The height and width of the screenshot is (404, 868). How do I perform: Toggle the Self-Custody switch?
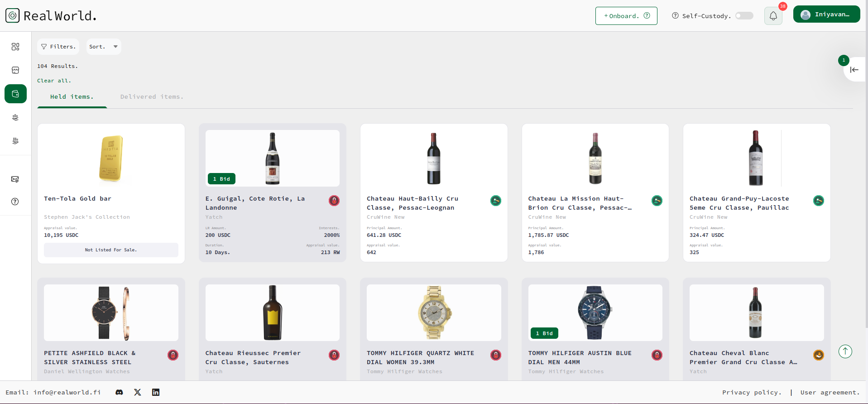click(744, 16)
